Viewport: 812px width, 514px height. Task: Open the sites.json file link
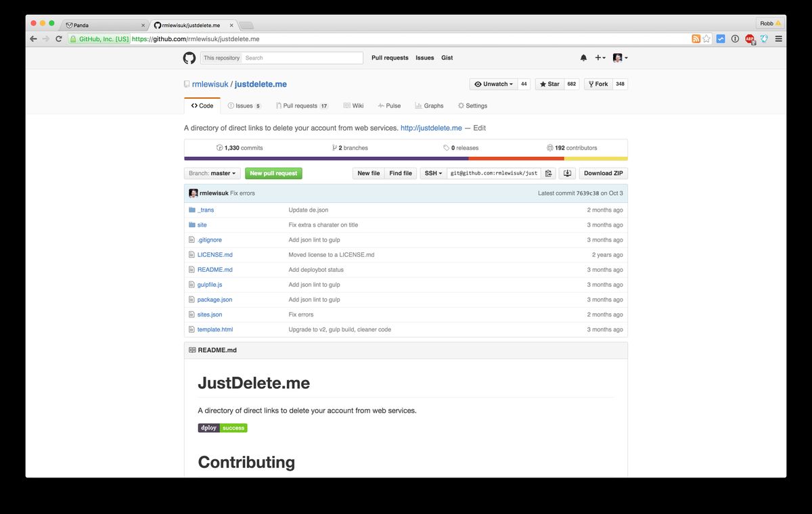210,314
